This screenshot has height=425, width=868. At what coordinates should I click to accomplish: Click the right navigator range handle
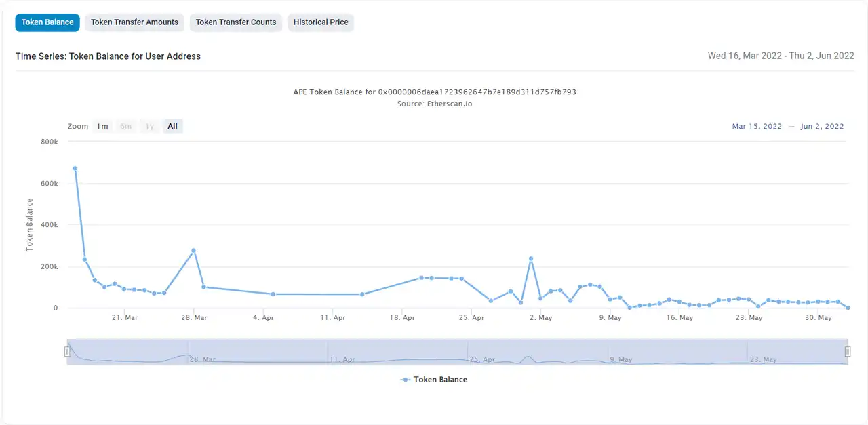click(848, 351)
